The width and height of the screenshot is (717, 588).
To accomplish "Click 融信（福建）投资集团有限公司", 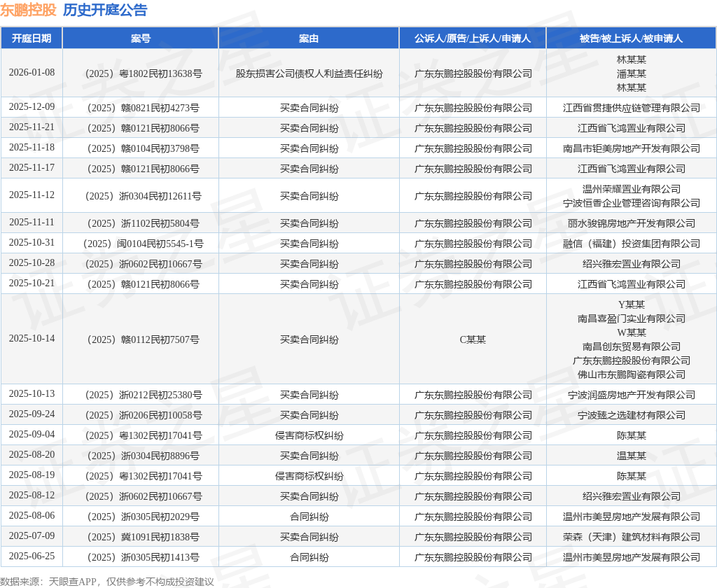I will [632, 244].
